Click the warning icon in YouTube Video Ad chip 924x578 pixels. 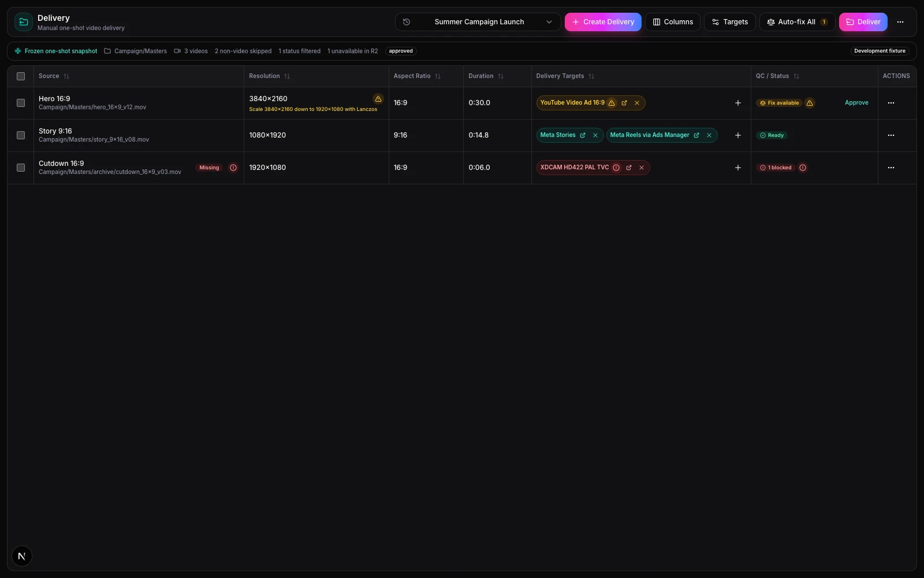(612, 103)
